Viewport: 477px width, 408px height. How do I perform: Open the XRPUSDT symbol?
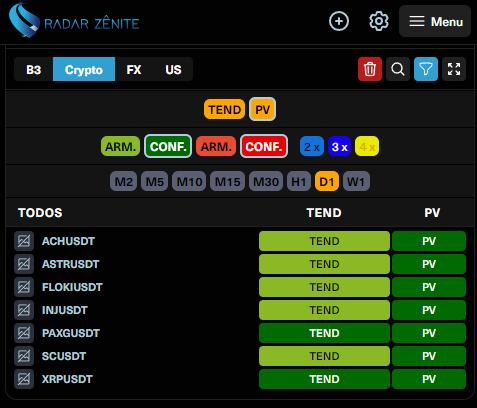coord(67,379)
